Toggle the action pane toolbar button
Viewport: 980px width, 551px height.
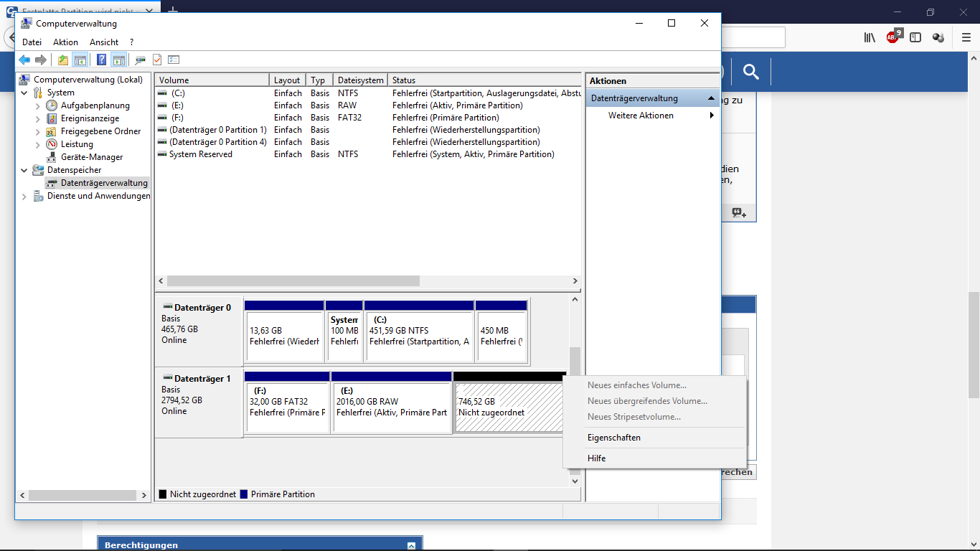click(118, 60)
